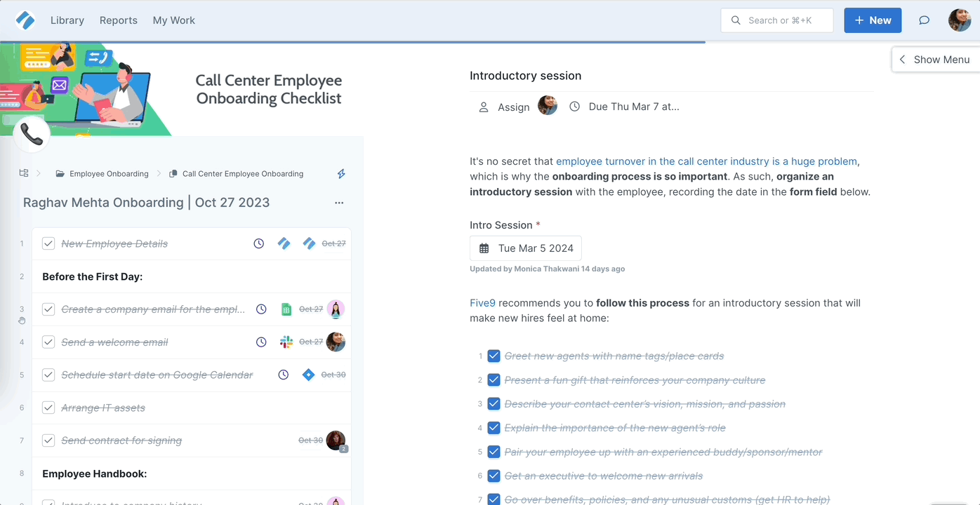The height and width of the screenshot is (505, 980).
Task: Go to My Work
Action: pos(174,20)
